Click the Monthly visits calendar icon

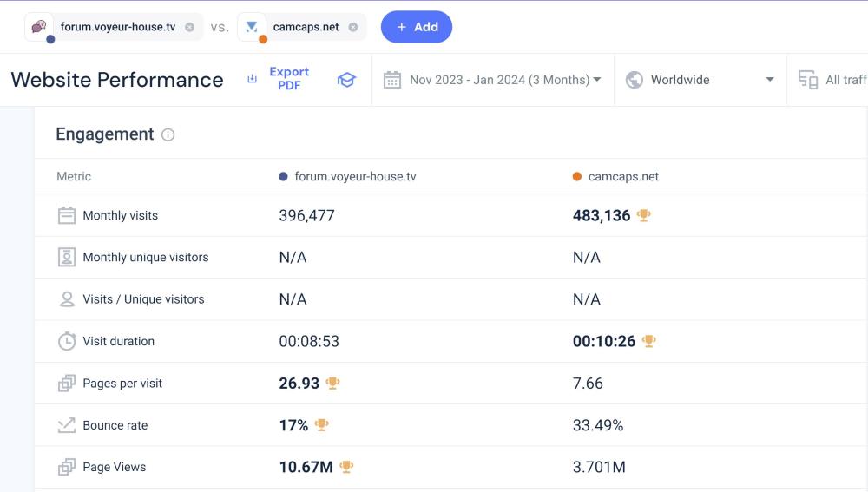click(67, 215)
